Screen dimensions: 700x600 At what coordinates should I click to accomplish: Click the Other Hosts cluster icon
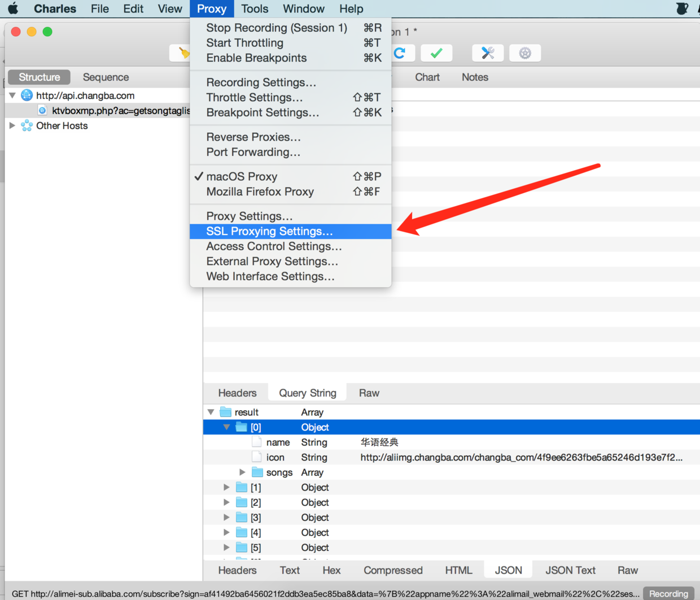(x=27, y=125)
